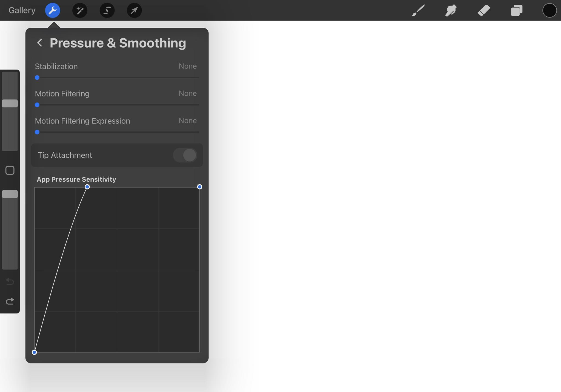Select the bottom-left pressure curve node

pos(34,352)
